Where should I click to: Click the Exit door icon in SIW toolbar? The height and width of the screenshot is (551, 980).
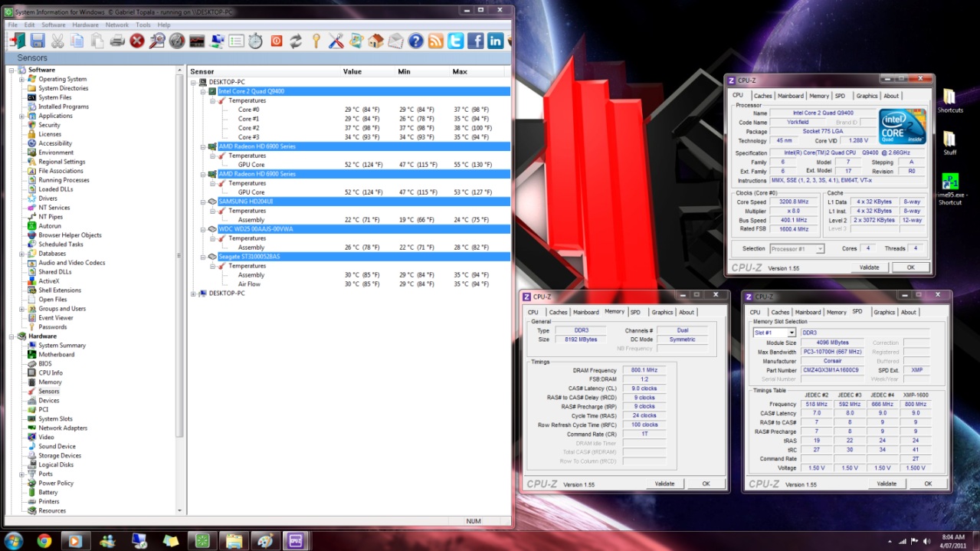coord(18,41)
